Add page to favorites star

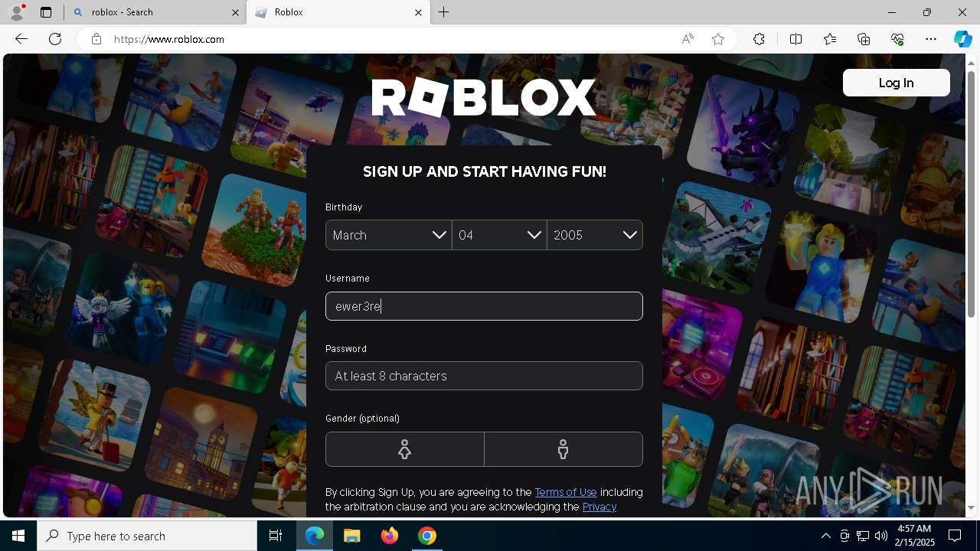coord(718,39)
